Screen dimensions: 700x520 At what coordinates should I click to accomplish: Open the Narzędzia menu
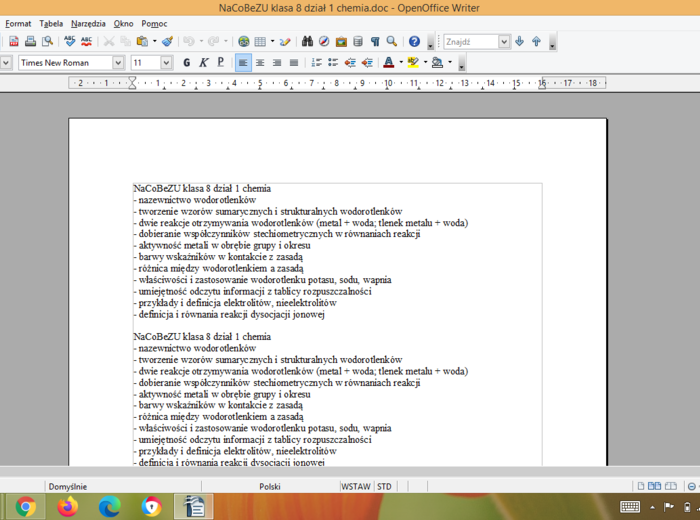[x=88, y=23]
